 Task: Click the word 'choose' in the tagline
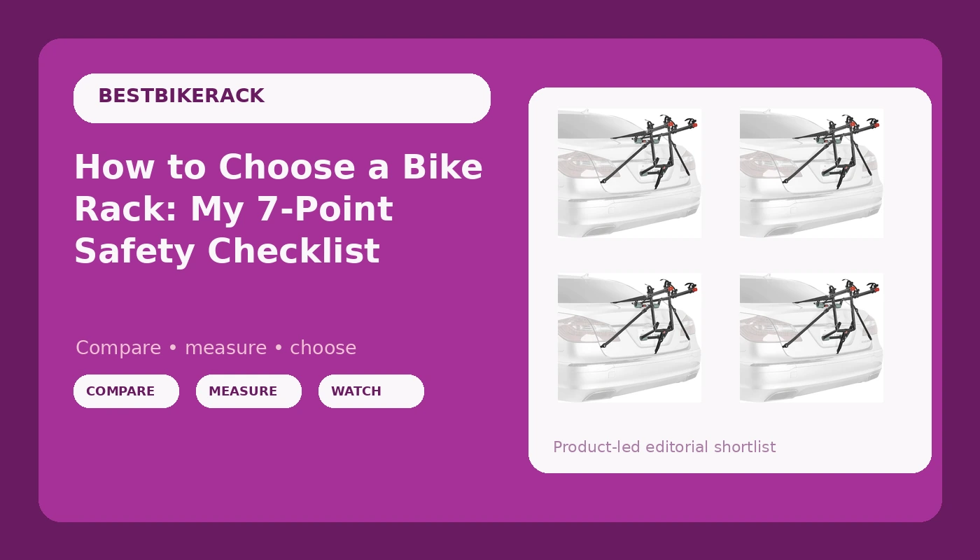pos(323,348)
